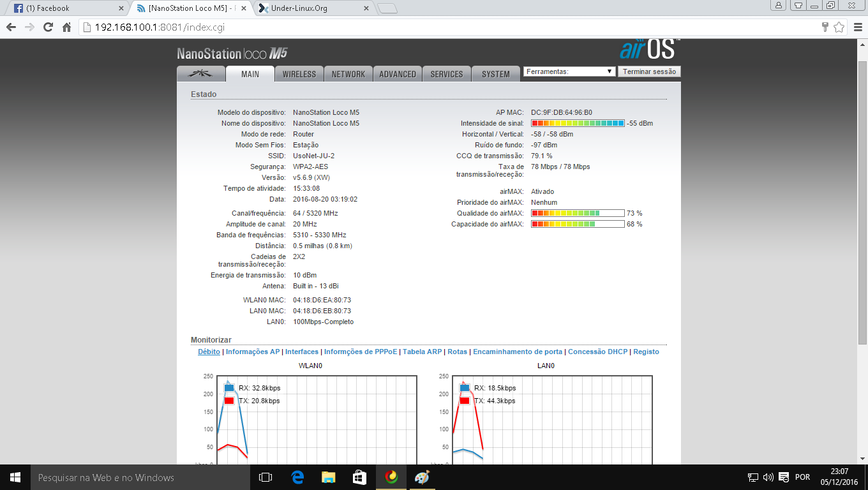This screenshot has height=490, width=868.
Task: Reload the current page
Action: coord(48,27)
